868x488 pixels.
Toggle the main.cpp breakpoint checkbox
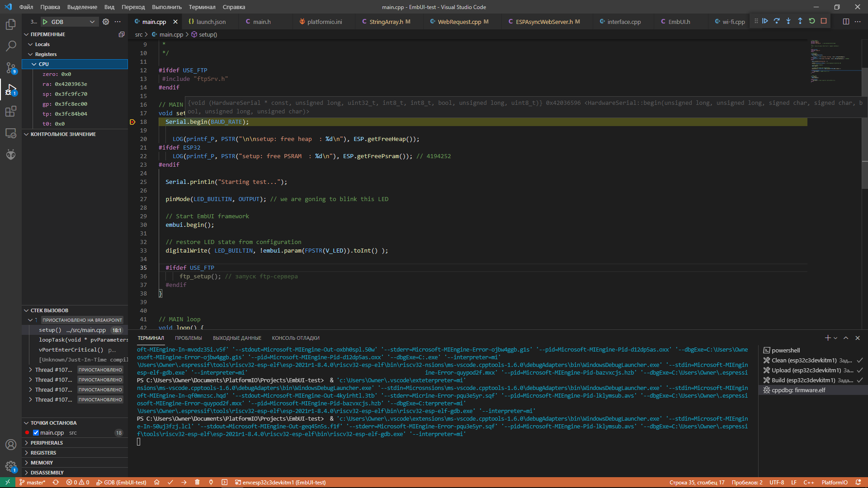36,433
